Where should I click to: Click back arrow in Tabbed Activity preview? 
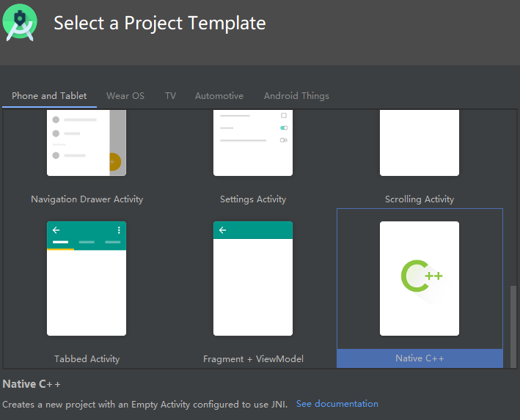pos(56,230)
